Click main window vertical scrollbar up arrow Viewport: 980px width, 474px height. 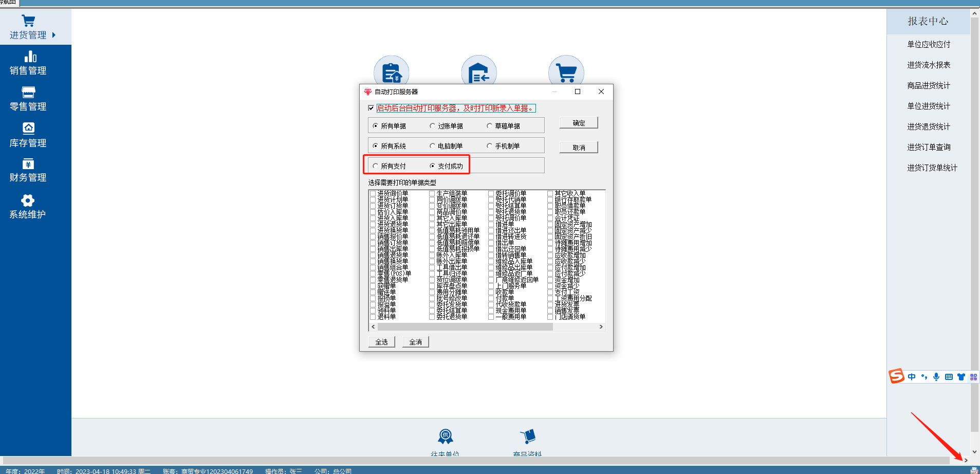[x=974, y=14]
